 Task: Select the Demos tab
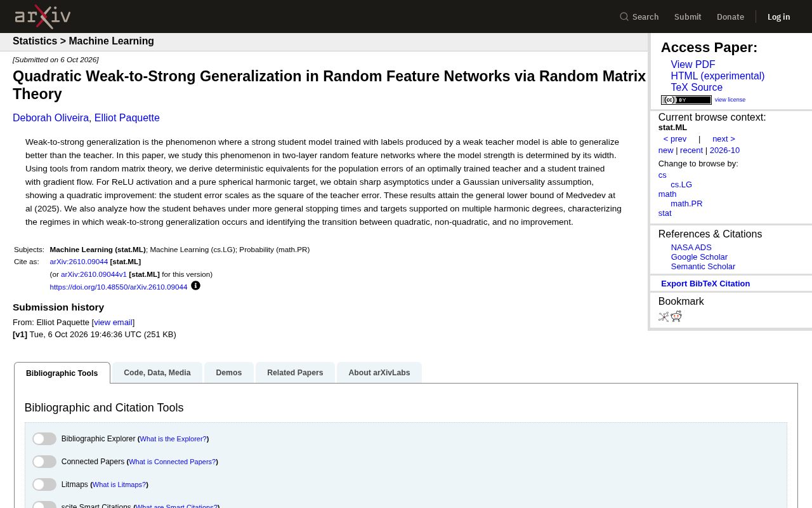(x=229, y=373)
